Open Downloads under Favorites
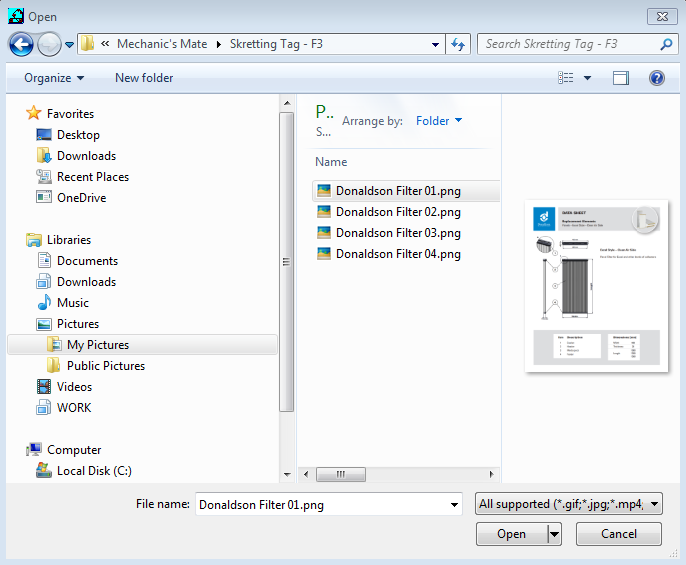 pyautogui.click(x=87, y=156)
